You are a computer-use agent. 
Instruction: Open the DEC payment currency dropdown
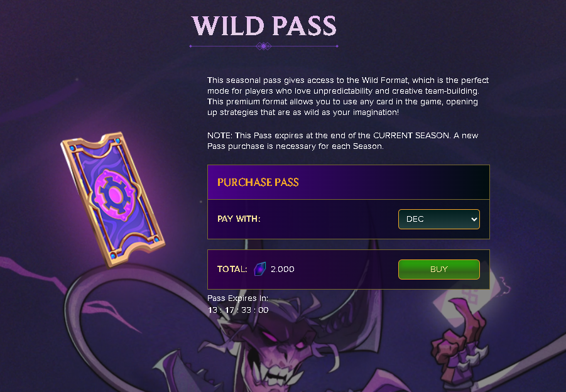(438, 219)
